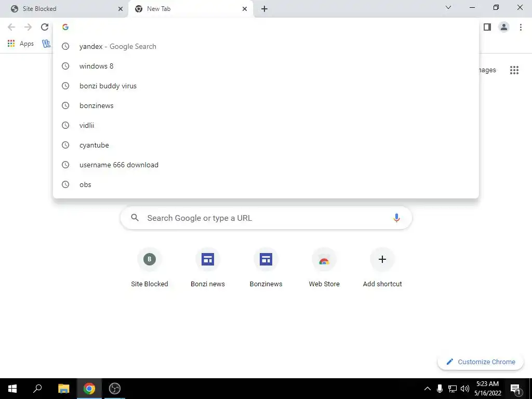This screenshot has height=399, width=532.
Task: Reload the current page
Action: click(45, 27)
